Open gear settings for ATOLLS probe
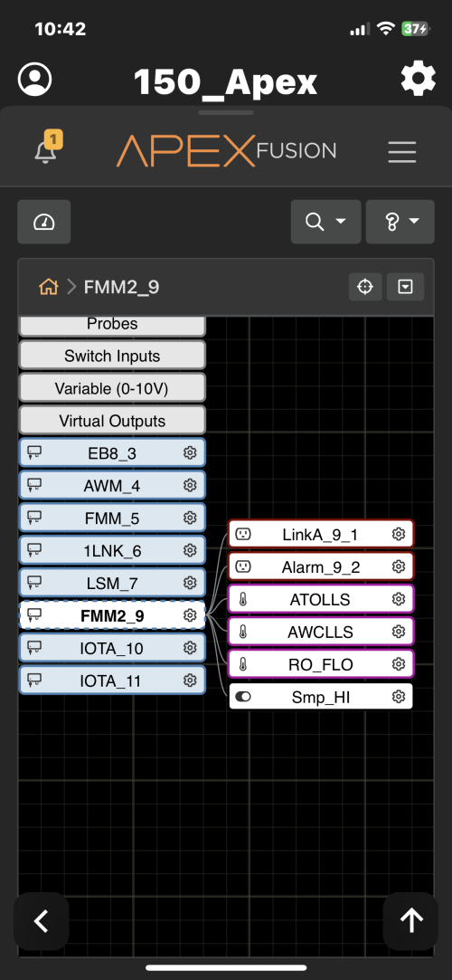The height and width of the screenshot is (980, 452). coord(399,599)
